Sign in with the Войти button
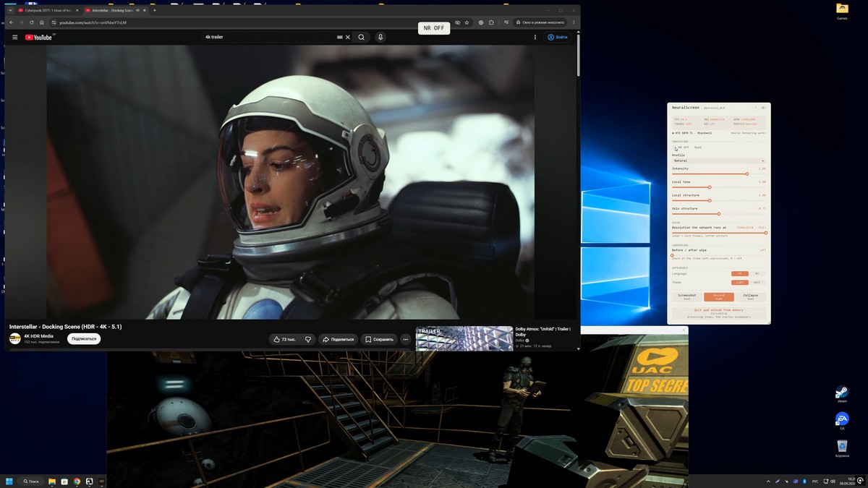868x488 pixels. tap(557, 37)
